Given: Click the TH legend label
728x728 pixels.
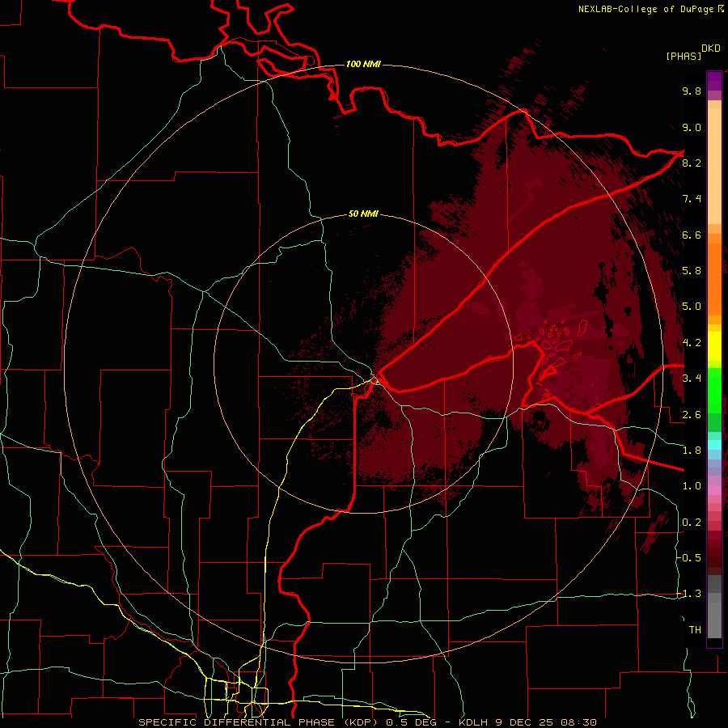Looking at the screenshot, I should click(x=695, y=630).
